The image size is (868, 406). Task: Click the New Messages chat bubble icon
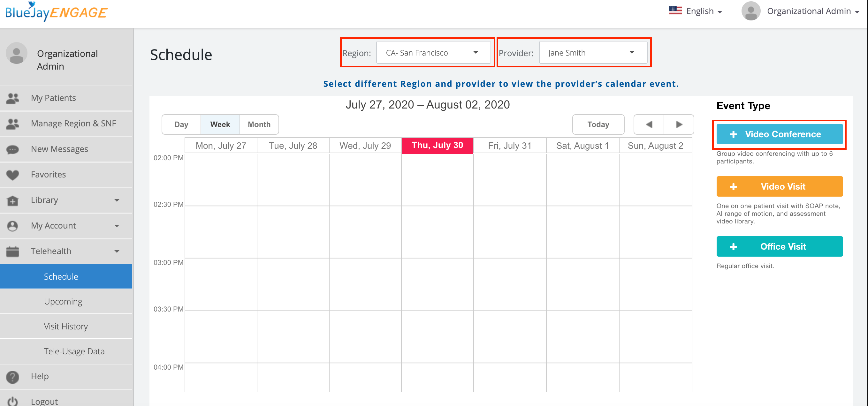pyautogui.click(x=13, y=149)
